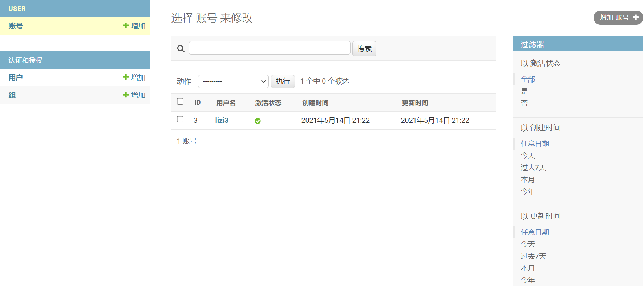Click the 搜索 button

point(364,49)
